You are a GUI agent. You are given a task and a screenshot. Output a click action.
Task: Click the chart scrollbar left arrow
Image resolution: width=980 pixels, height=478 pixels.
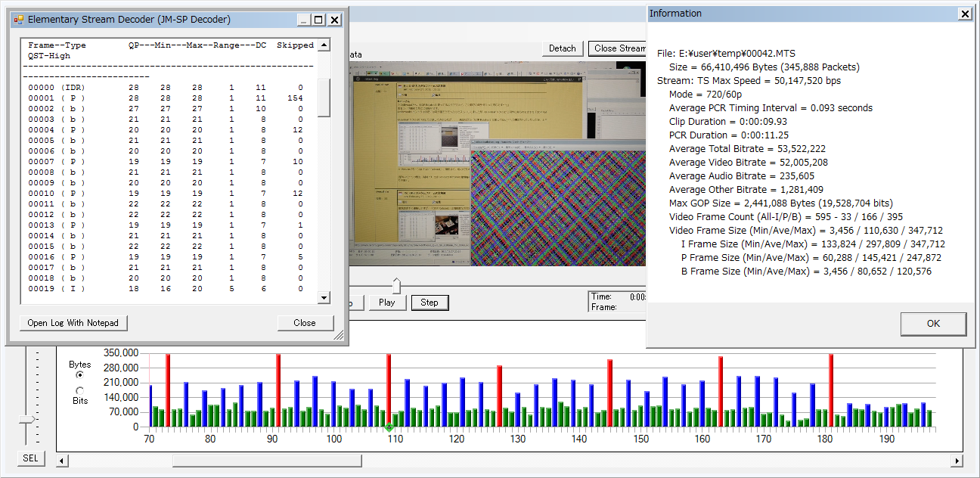pos(63,461)
